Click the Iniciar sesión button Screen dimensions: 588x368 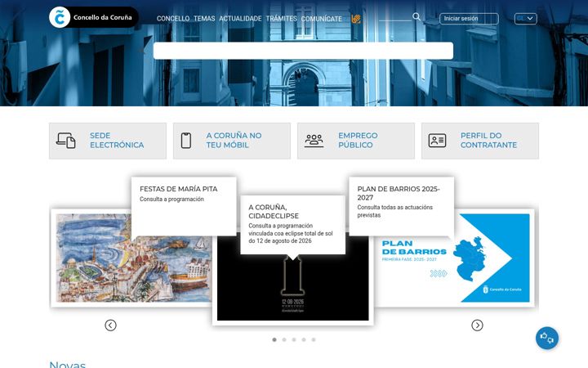tap(469, 18)
